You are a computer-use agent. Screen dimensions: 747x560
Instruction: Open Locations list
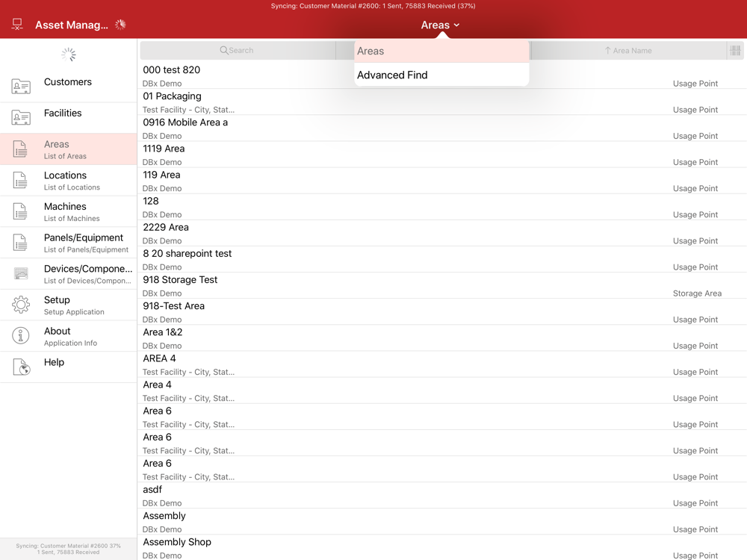click(68, 181)
